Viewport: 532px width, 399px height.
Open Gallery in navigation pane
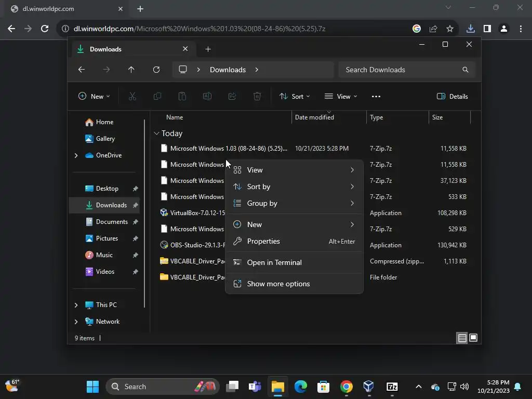tap(105, 139)
